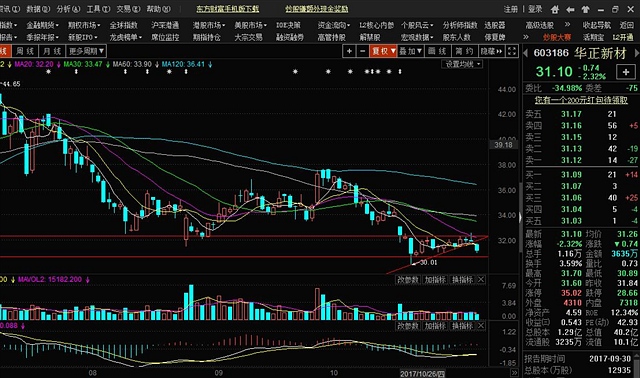The width and height of the screenshot is (640, 378).
Task: Toggle 画线 drawing line mode
Action: point(438,51)
